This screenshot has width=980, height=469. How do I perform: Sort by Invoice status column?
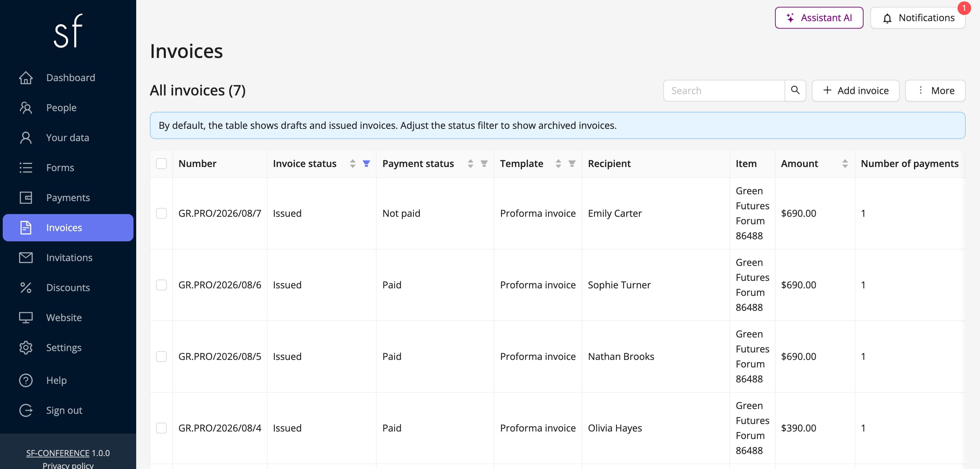tap(353, 163)
